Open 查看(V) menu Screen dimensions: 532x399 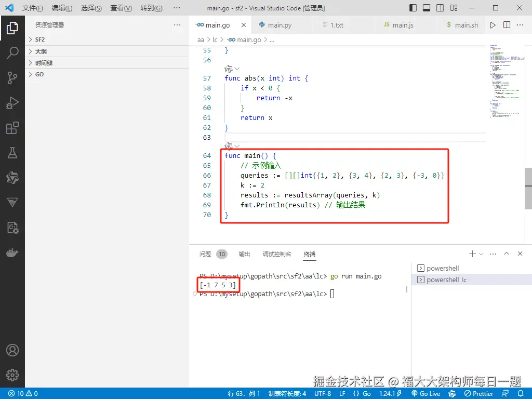click(121, 8)
